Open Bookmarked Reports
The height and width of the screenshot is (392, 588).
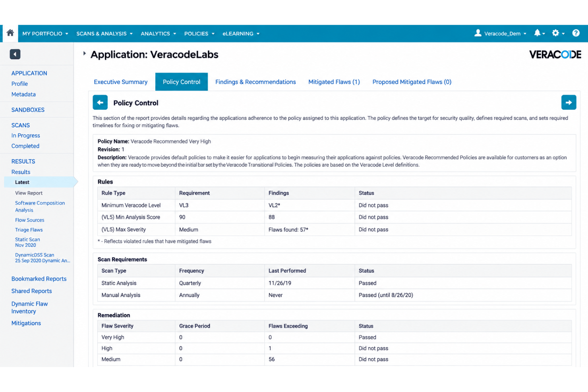point(39,279)
